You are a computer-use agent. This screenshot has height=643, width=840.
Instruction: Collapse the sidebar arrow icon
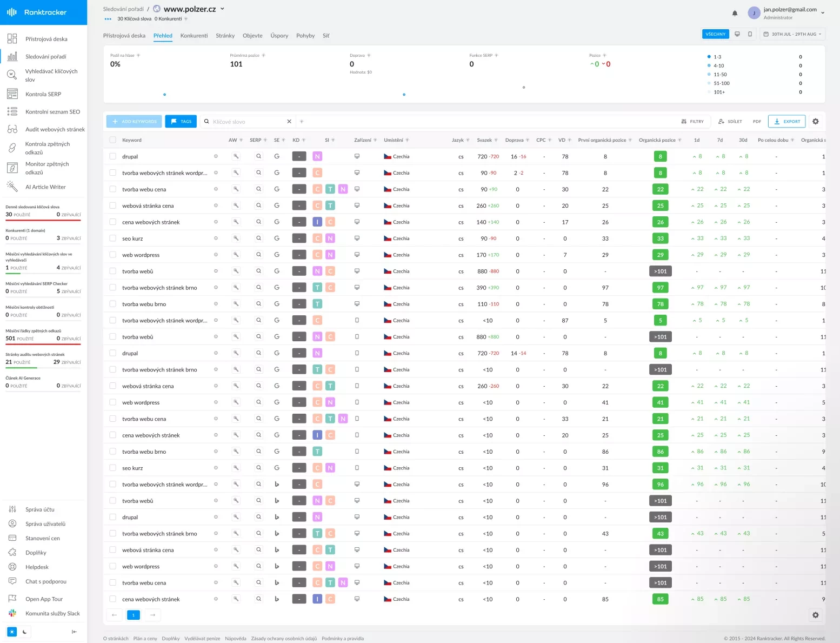coord(74,632)
